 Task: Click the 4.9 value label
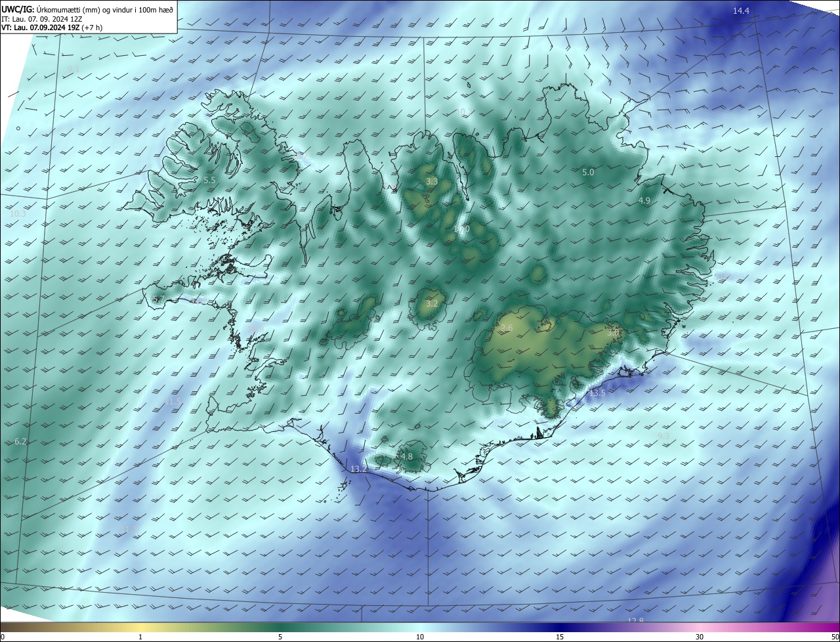[644, 201]
